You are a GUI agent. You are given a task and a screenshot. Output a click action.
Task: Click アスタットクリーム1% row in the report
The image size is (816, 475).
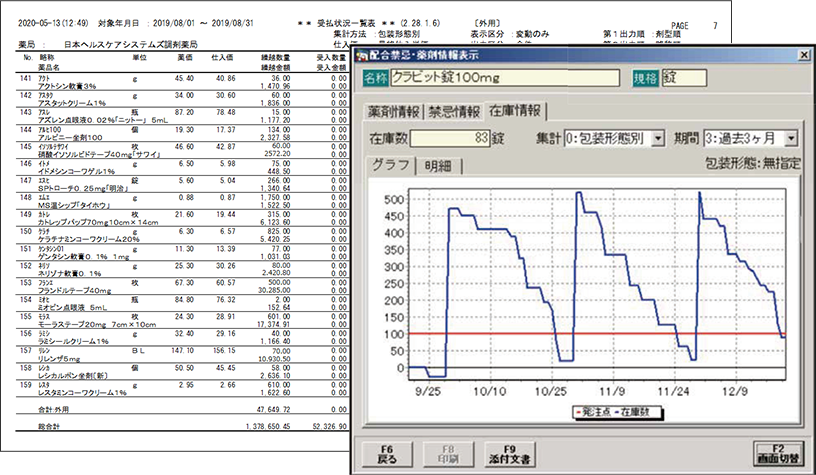(x=73, y=103)
